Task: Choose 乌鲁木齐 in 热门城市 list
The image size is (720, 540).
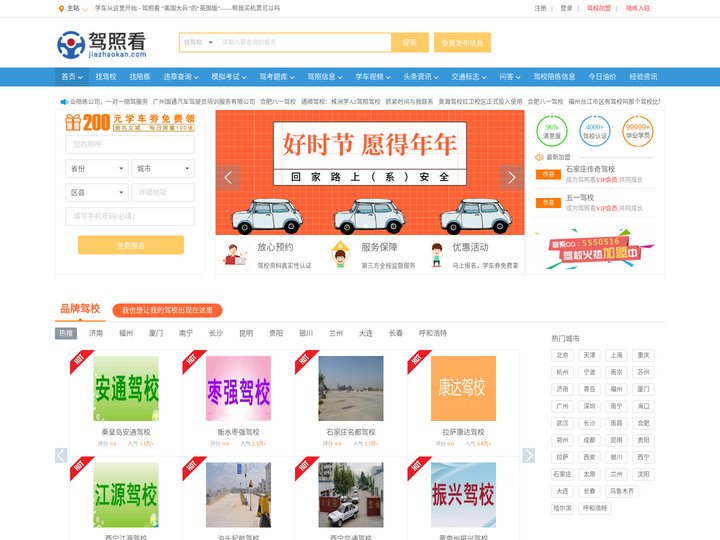Action: click(622, 491)
